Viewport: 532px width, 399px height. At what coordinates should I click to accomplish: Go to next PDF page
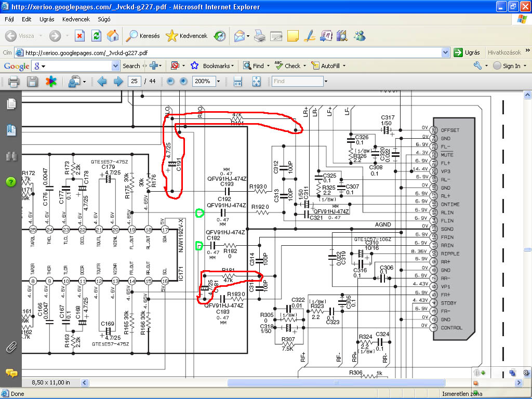point(118,82)
